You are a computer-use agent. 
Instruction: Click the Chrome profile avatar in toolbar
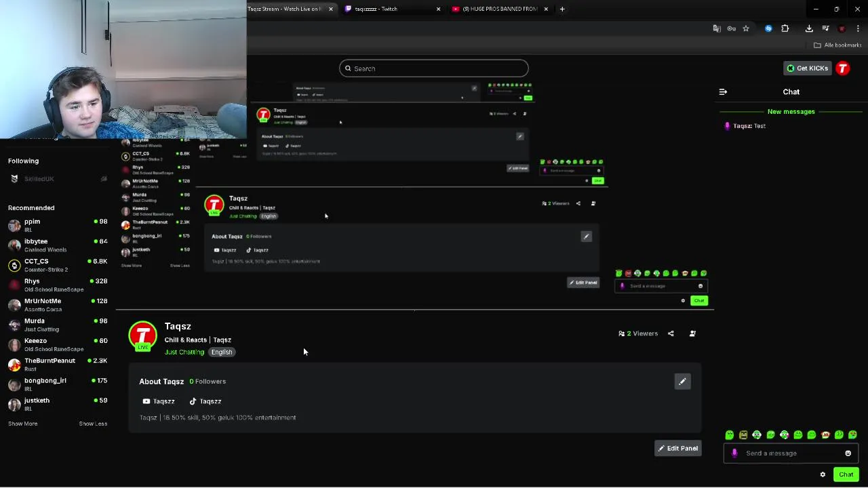click(842, 28)
